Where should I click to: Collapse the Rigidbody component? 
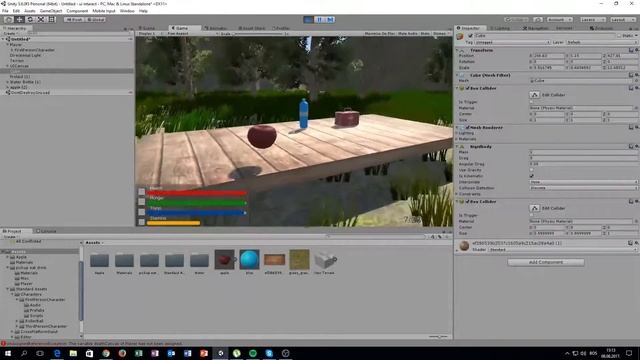[x=458, y=147]
